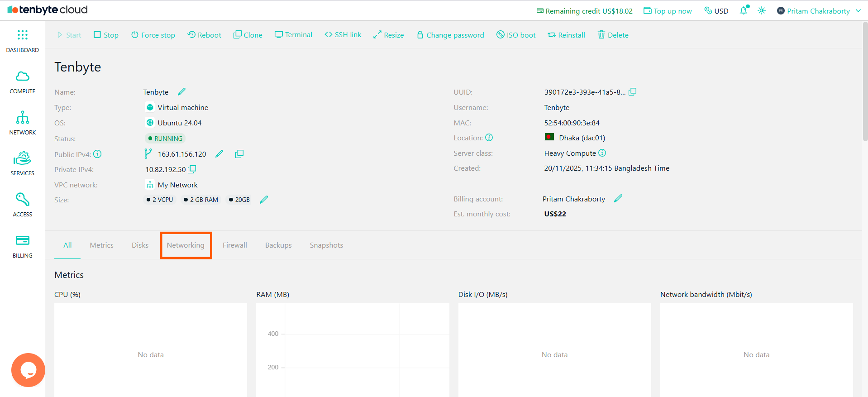Show Heavy Compute info icon
The image size is (868, 397).
click(602, 153)
